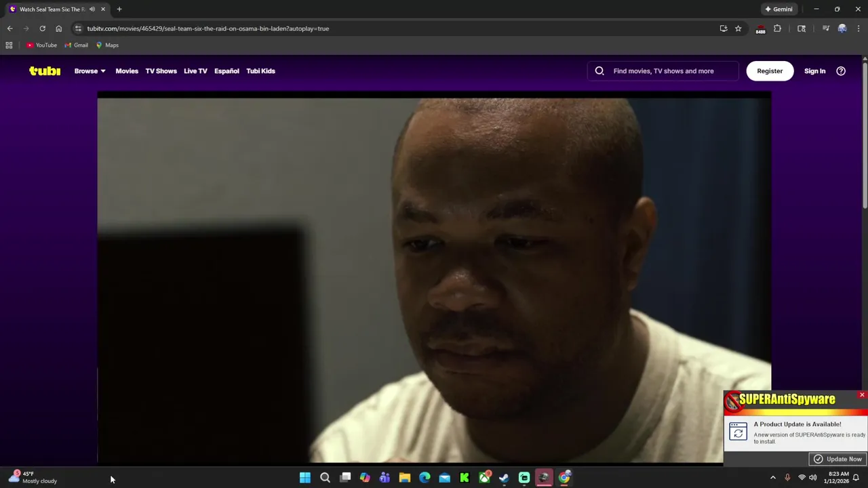Show hidden system tray icons
The width and height of the screenshot is (868, 488).
point(772,478)
